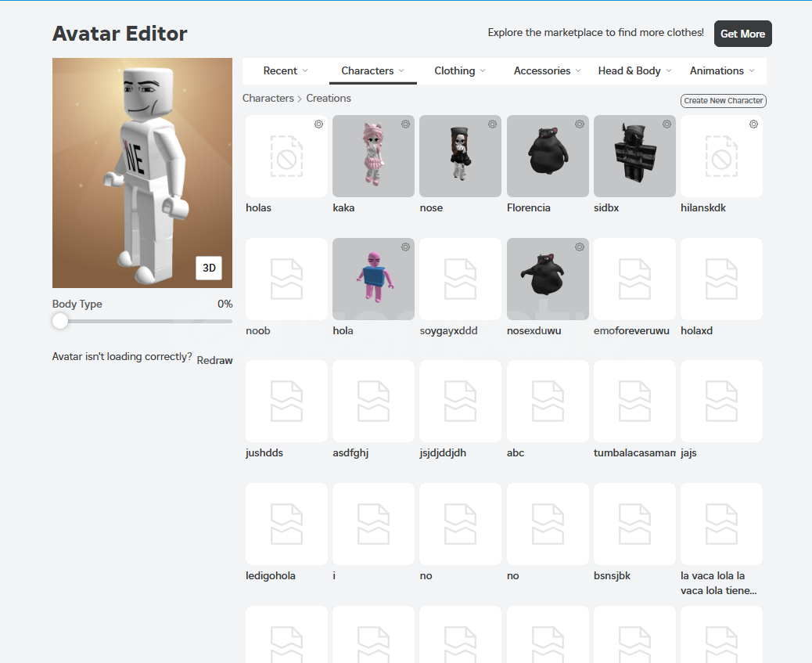Click the 'abc' character name

516,453
